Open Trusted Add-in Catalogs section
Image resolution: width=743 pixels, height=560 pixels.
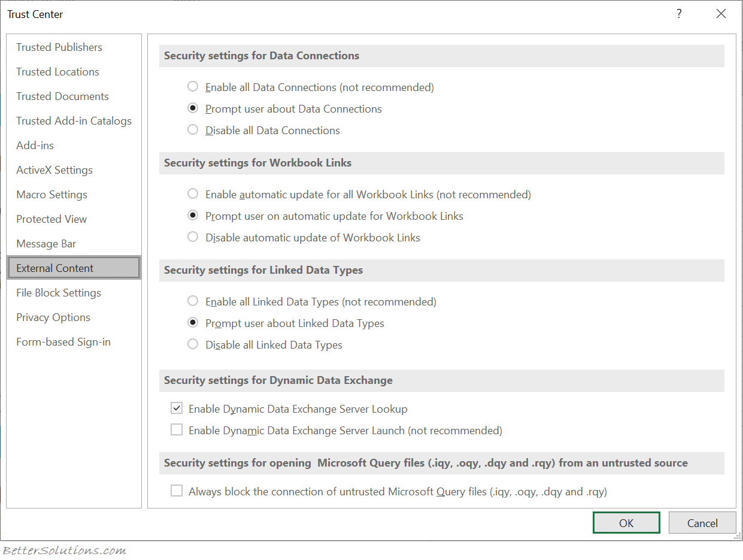tap(74, 121)
